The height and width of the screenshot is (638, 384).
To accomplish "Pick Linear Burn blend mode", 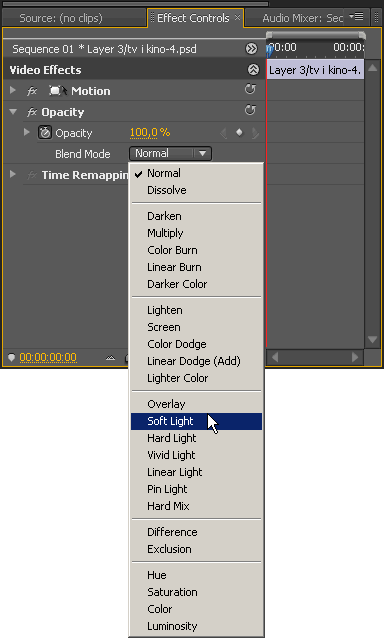I will coord(196,267).
